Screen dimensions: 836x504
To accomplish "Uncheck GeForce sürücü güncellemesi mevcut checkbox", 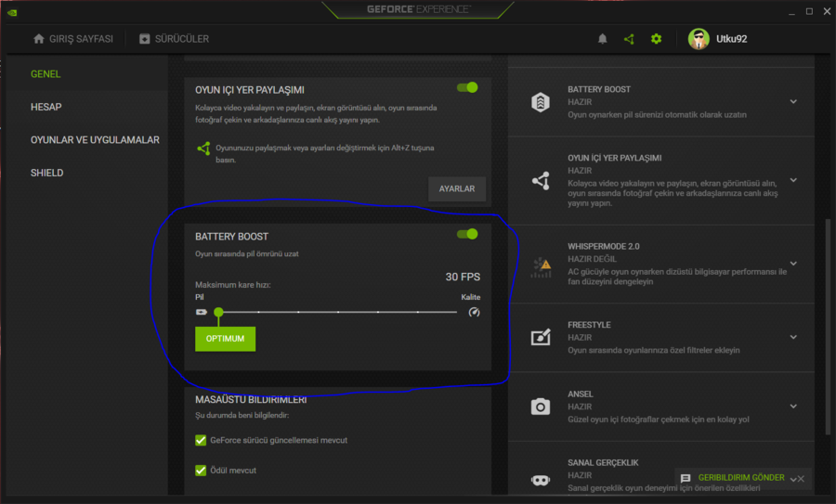I will tap(201, 440).
